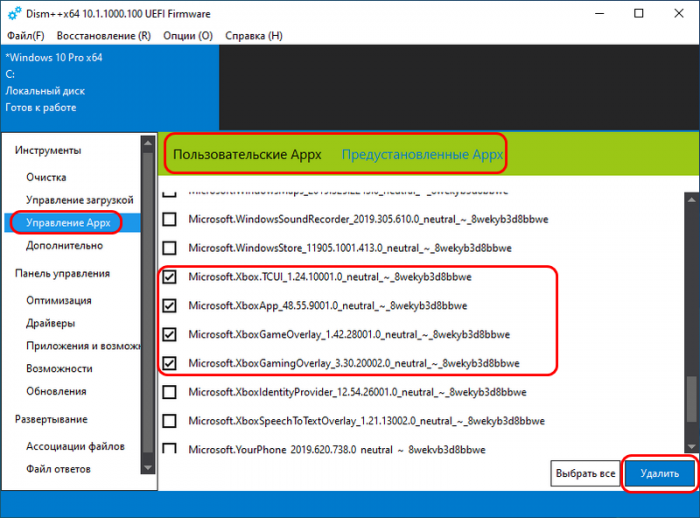700x518 pixels.
Task: Open Очистка in the sidebar
Action: click(x=46, y=177)
